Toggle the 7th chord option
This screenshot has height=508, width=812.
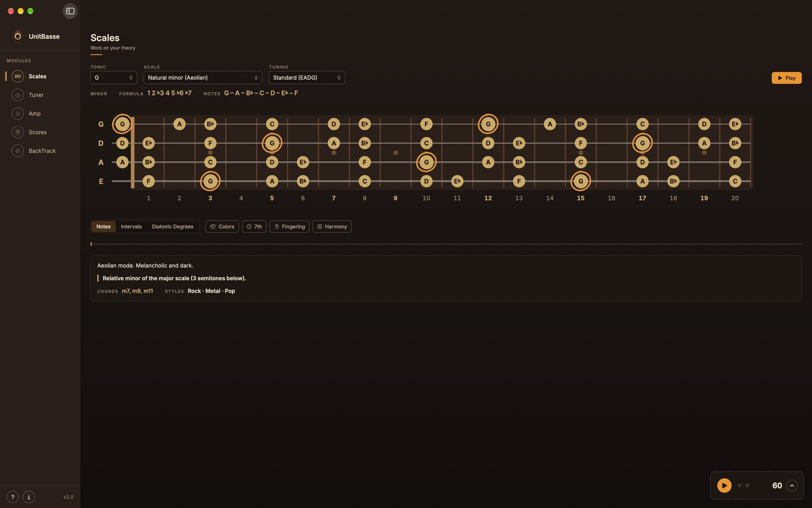click(x=254, y=226)
